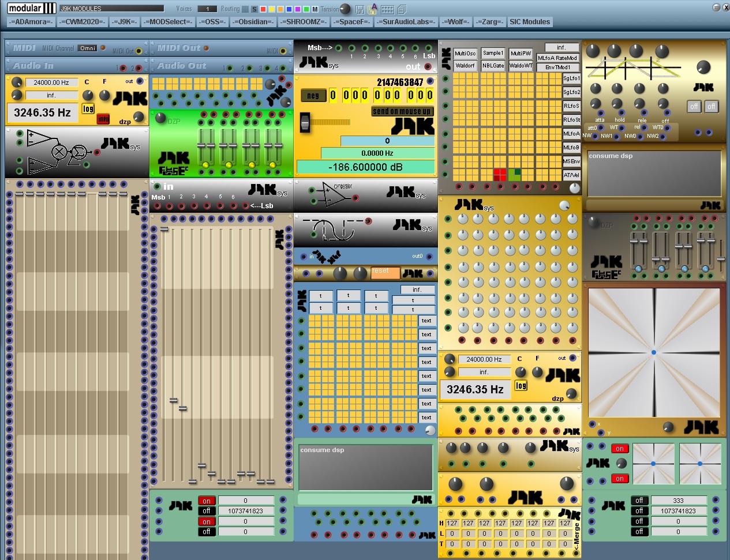The height and width of the screenshot is (560, 730).
Task: Click the ring modulator multiplier symbol
Action: 59,152
